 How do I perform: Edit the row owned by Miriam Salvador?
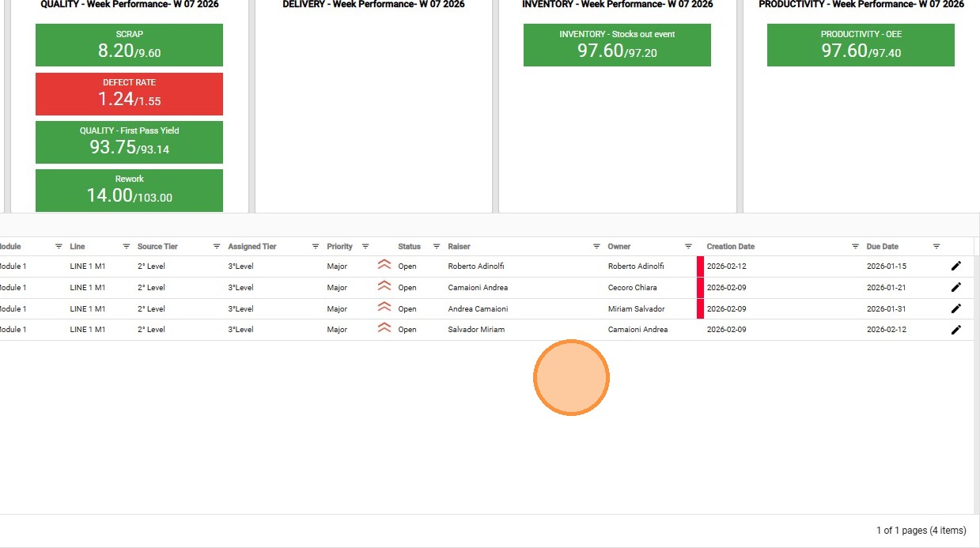click(955, 309)
